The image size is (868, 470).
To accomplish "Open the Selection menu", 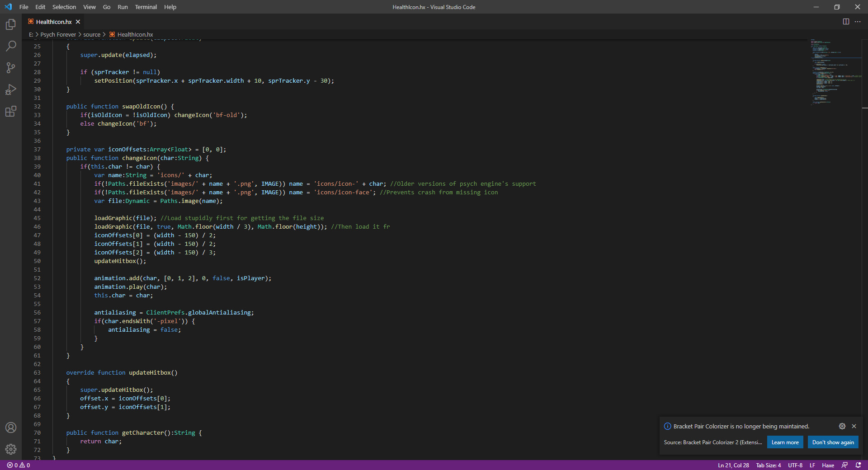I will 64,7.
